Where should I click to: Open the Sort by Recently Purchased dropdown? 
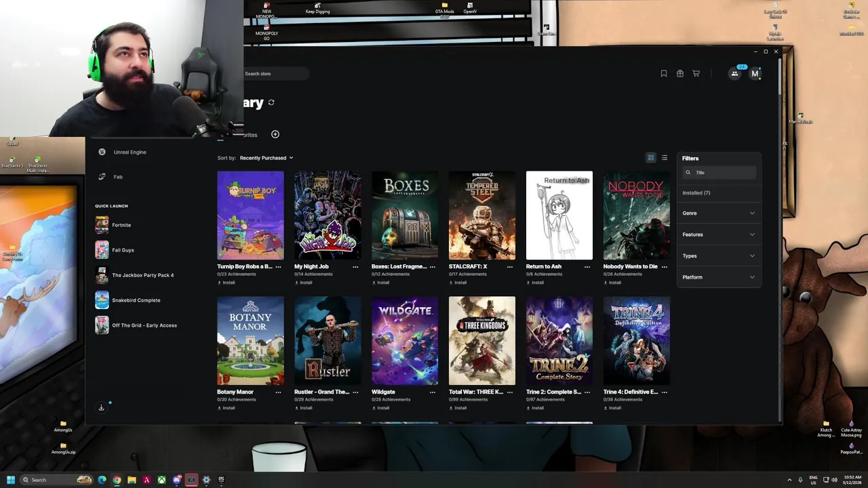(x=267, y=158)
